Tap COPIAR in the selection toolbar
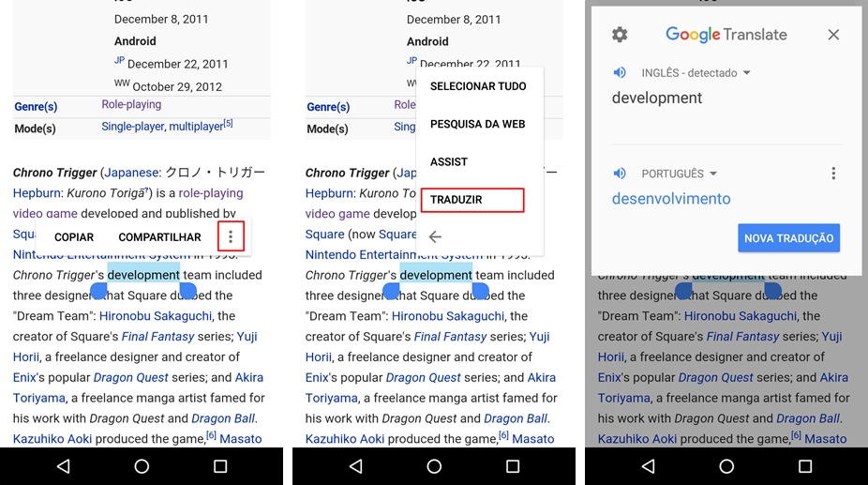Viewport: 868px width, 485px height. [74, 237]
